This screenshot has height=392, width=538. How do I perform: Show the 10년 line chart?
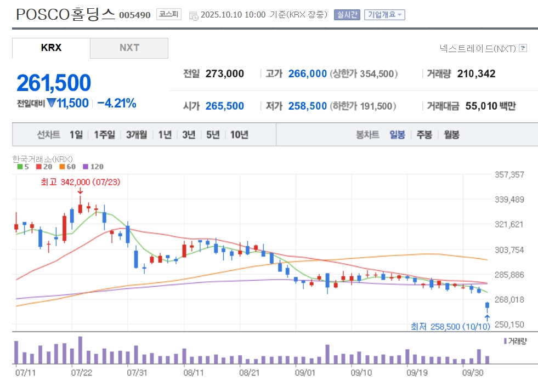click(239, 134)
